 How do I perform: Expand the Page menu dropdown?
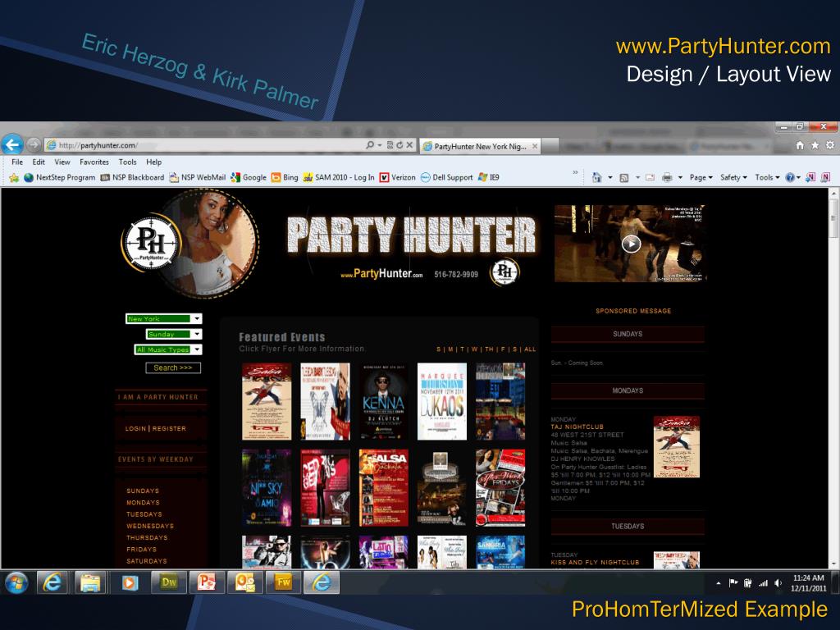pos(701,177)
